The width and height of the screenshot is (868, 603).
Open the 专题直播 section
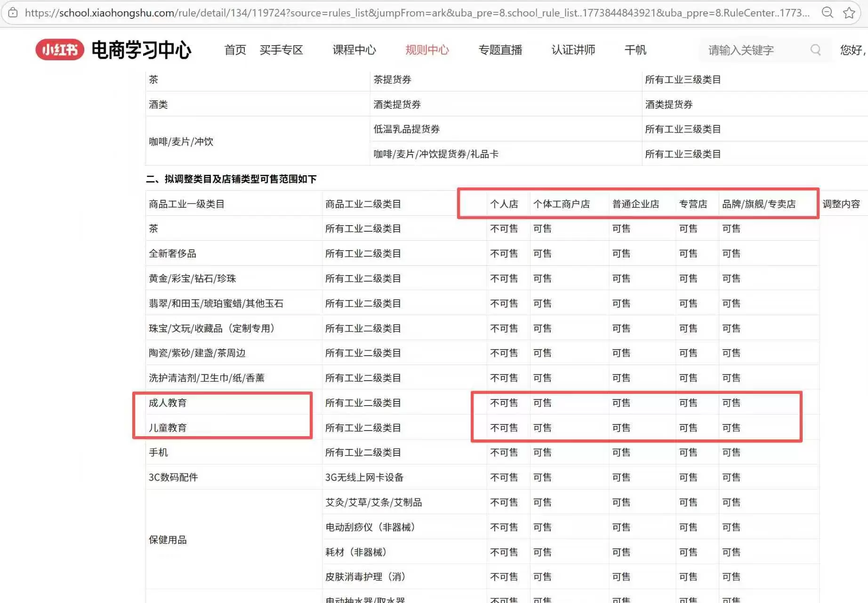tap(500, 50)
